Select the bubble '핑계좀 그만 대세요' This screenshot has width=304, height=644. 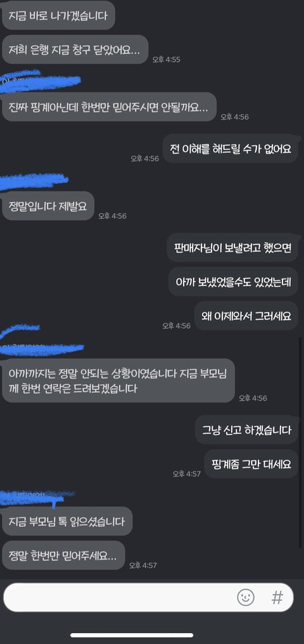[251, 464]
